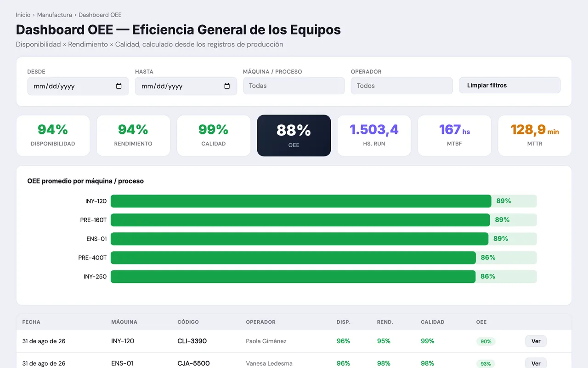The image size is (588, 368).
Task: Click the 93% OEE badge
Action: (x=486, y=363)
